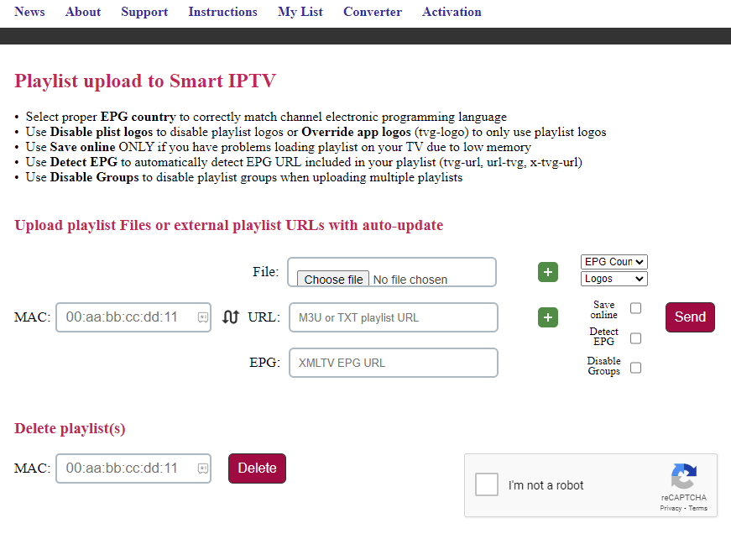Screen dimensions: 731x560
Task: Go to the Activation section
Action: [452, 12]
